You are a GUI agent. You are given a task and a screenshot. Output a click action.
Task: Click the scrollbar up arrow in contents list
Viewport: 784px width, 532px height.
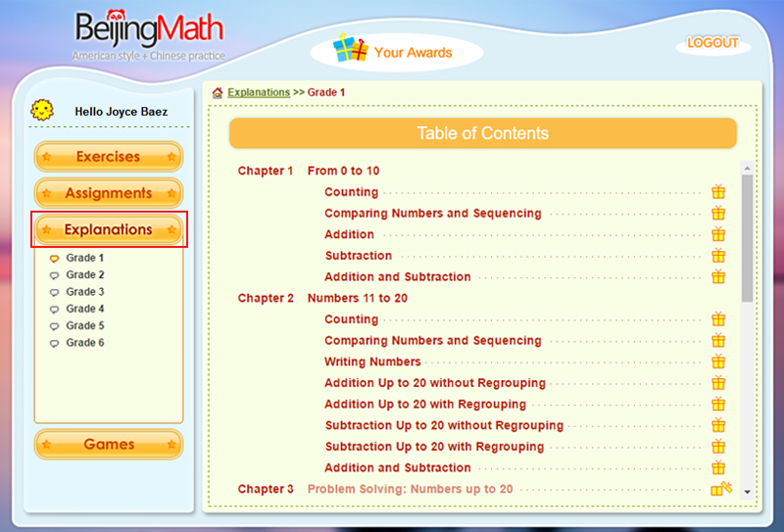pyautogui.click(x=747, y=168)
